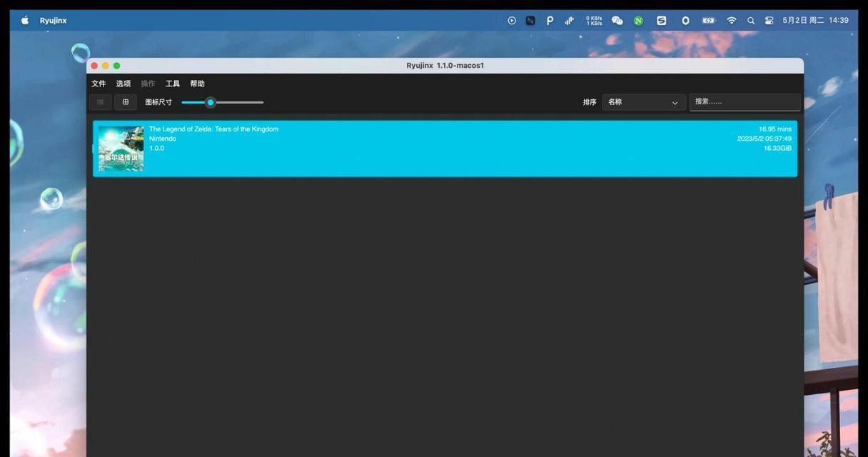Open the Ryujinx app menu in menu bar
This screenshot has width=868, height=457.
click(54, 21)
